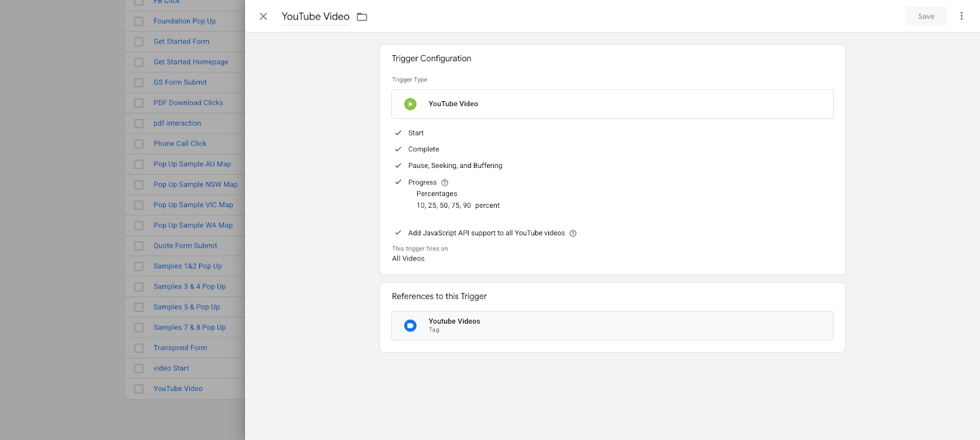Viewport: 980px width, 440px height.
Task: Tick the Foundation Pop Up checkbox
Action: point(139,21)
